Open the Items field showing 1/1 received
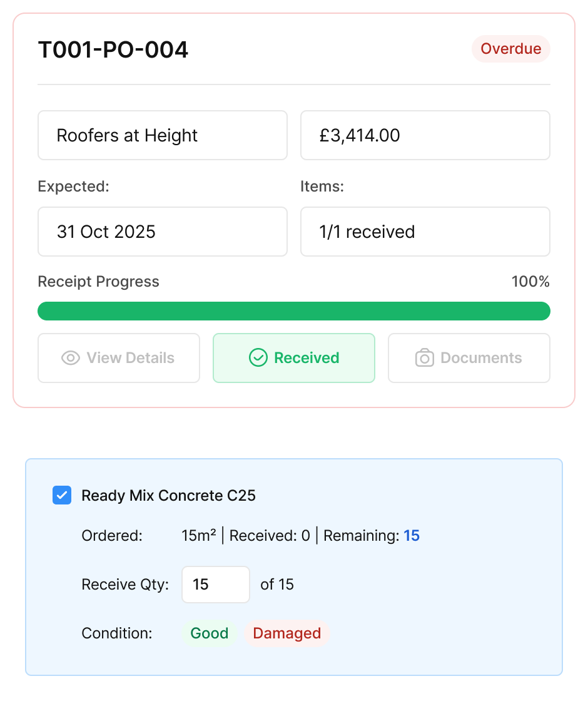Image resolution: width=588 pixels, height=701 pixels. (425, 232)
